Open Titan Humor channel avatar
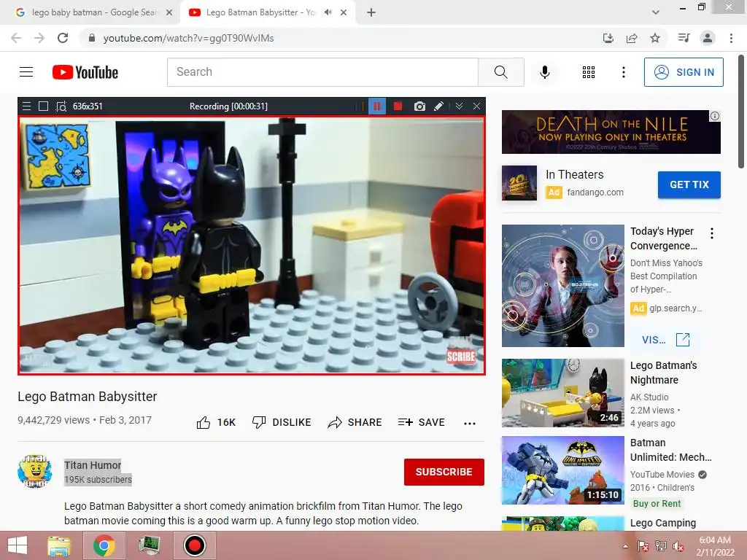Screen dimensions: 747x560 pos(35,471)
